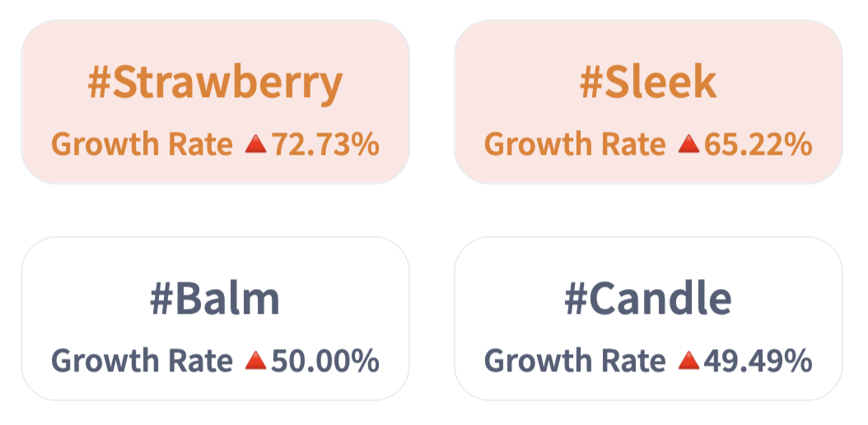This screenshot has height=425, width=868.
Task: Click the #Sleek heading text
Action: coord(648,83)
